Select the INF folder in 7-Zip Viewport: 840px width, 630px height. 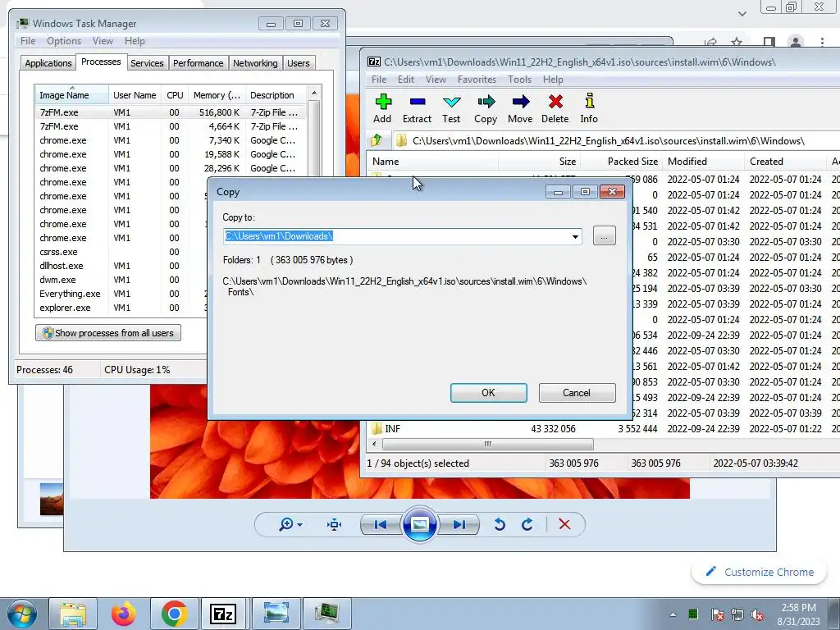click(393, 428)
